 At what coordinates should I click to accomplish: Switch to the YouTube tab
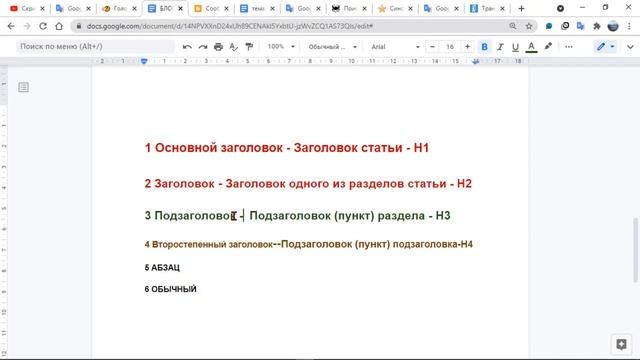click(x=27, y=9)
